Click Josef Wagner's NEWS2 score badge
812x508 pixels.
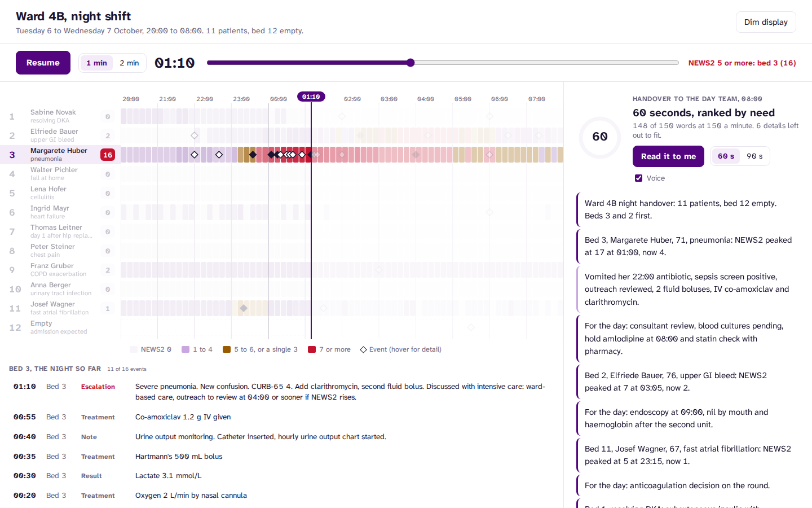[x=108, y=308]
